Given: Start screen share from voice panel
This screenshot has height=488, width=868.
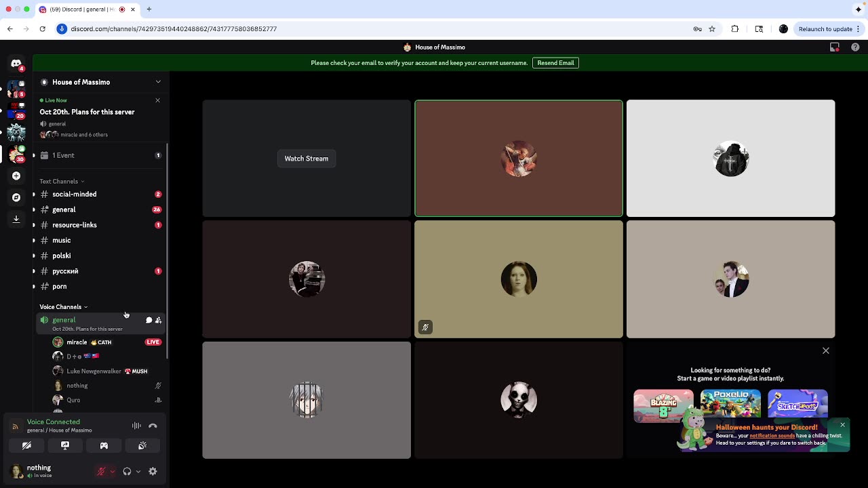Looking at the screenshot, I should (x=65, y=445).
